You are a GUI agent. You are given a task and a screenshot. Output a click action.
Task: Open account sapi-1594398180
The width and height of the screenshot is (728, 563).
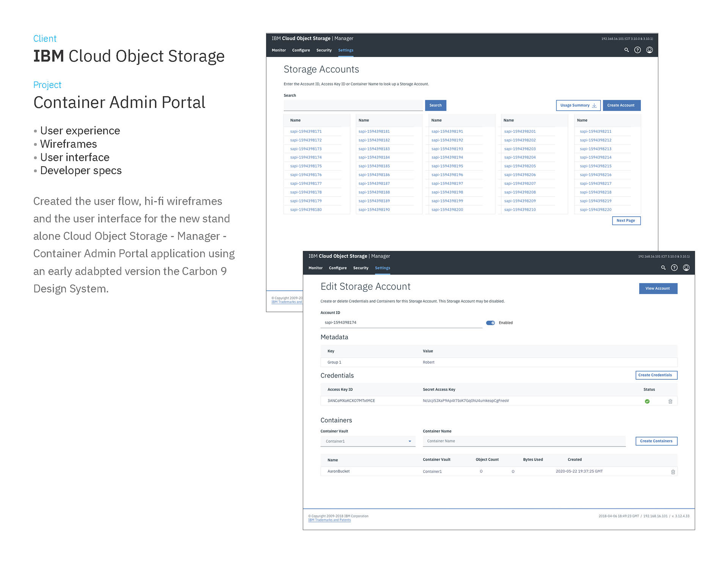coord(306,210)
